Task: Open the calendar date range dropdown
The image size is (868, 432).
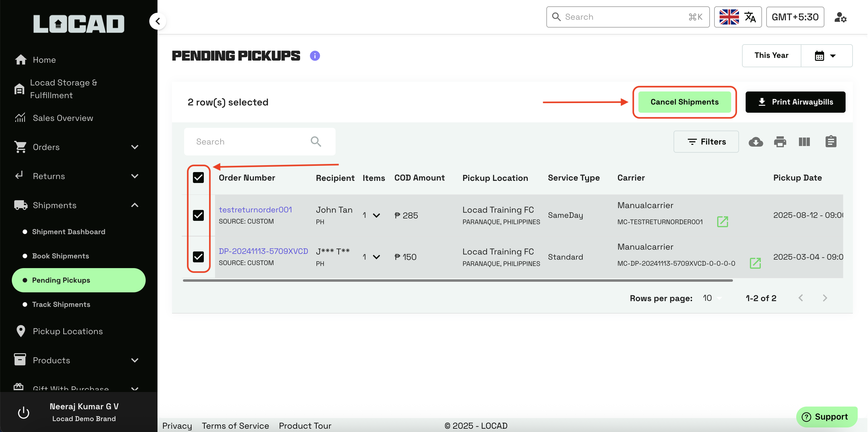Action: [826, 56]
